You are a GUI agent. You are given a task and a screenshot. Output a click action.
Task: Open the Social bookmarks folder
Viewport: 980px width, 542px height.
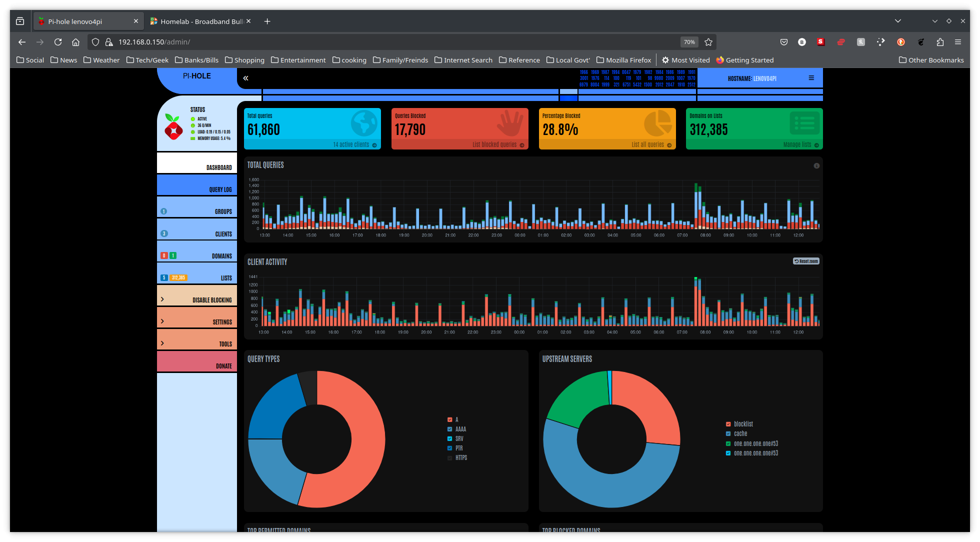(x=30, y=60)
